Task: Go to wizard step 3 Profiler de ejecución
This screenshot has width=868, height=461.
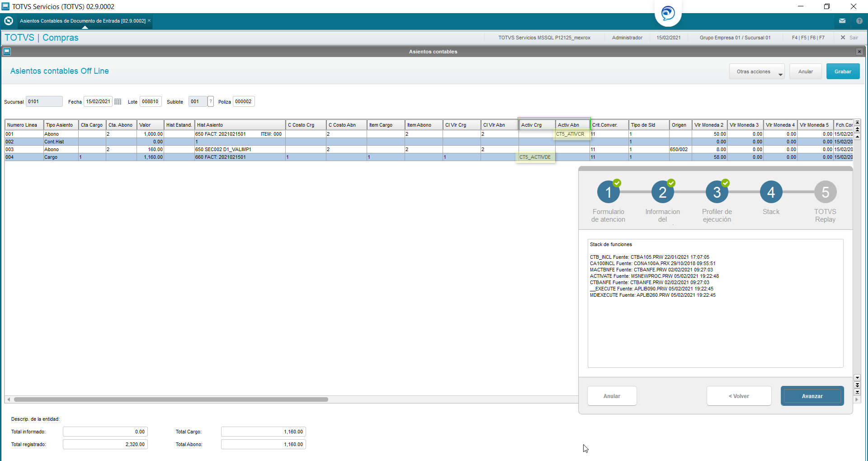Action: click(717, 192)
